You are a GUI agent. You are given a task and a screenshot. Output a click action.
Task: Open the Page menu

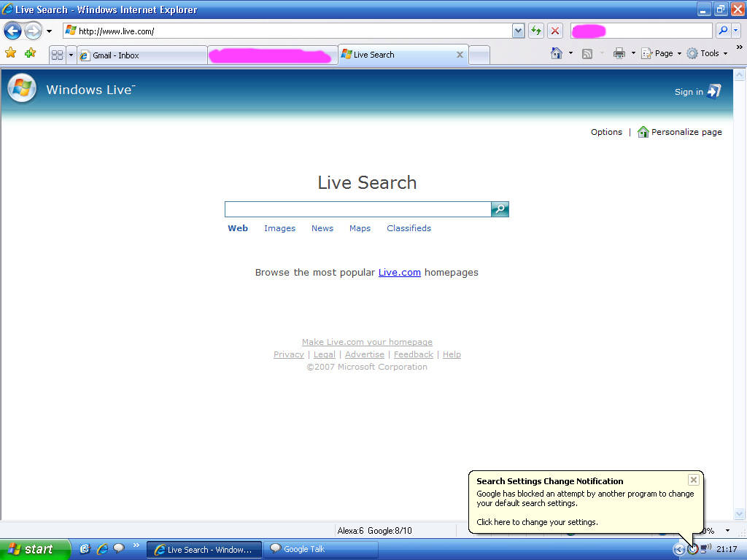point(661,53)
